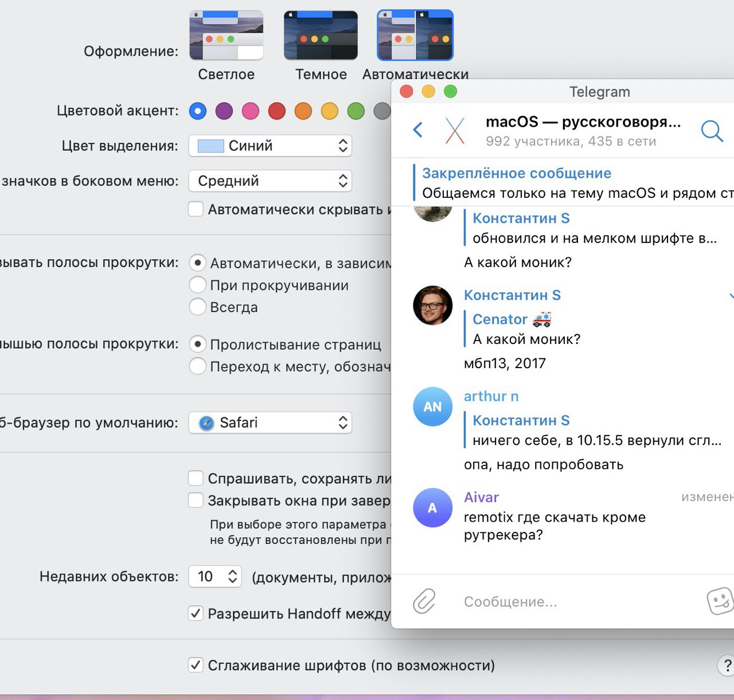The image size is (734, 700).
Task: Toggle Спрашивать, сохранять ли checkbox
Action: 196,478
